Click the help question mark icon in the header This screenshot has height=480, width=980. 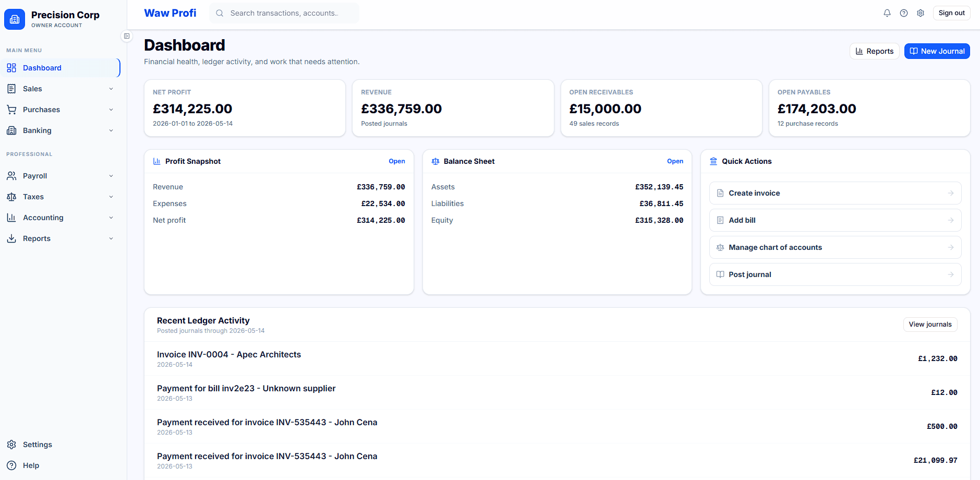coord(904,13)
